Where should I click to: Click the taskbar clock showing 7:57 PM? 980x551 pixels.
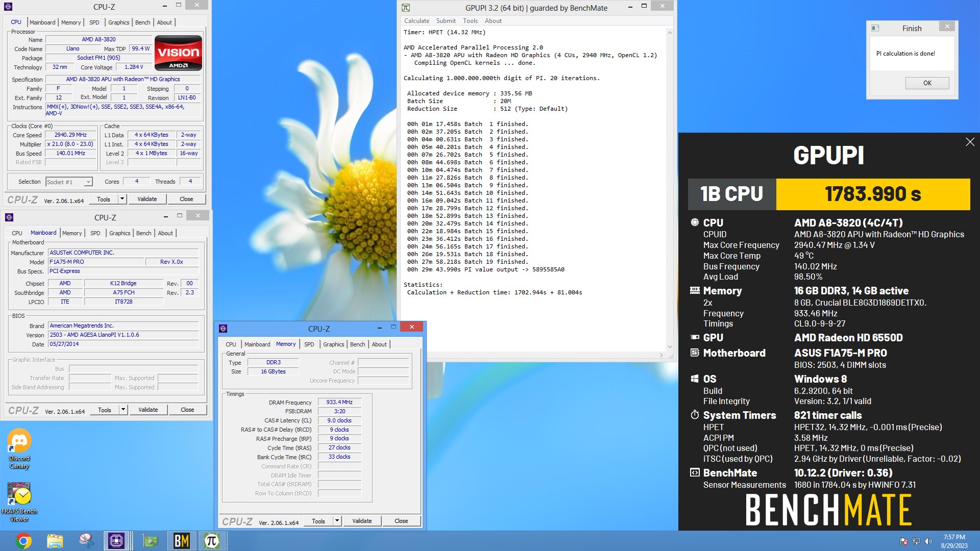tap(954, 541)
